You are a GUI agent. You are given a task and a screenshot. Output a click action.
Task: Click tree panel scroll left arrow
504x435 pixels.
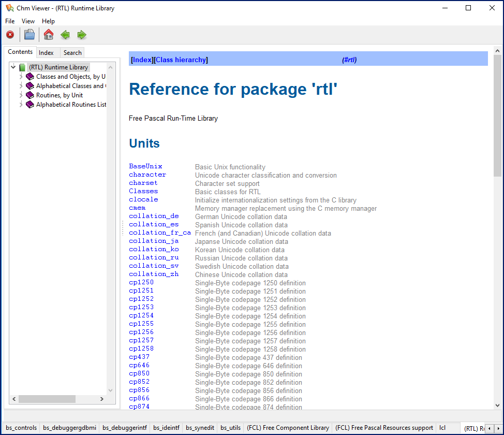[x=14, y=399]
